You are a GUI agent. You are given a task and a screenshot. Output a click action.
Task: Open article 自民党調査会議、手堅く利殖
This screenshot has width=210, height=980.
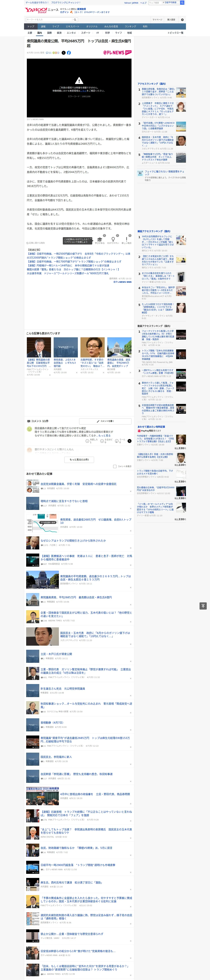coord(79,484)
